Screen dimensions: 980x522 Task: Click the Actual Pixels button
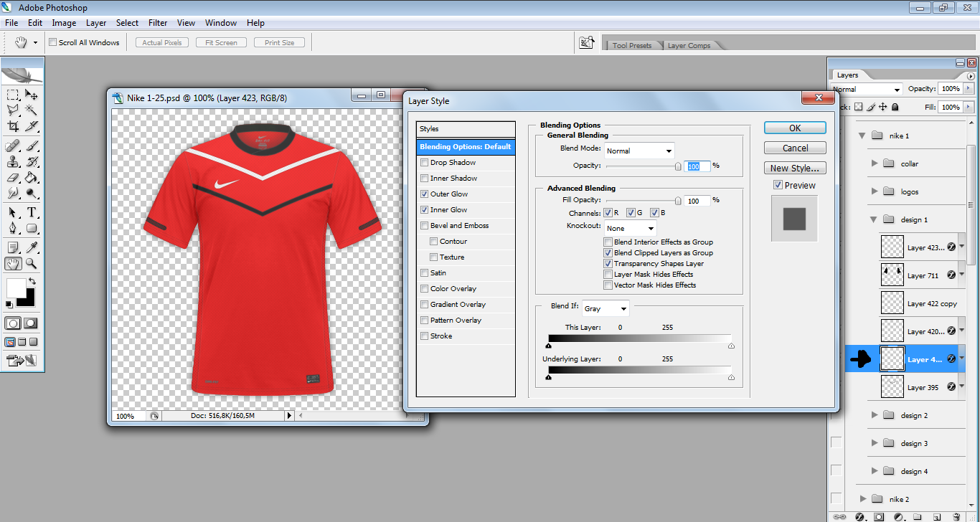click(162, 42)
